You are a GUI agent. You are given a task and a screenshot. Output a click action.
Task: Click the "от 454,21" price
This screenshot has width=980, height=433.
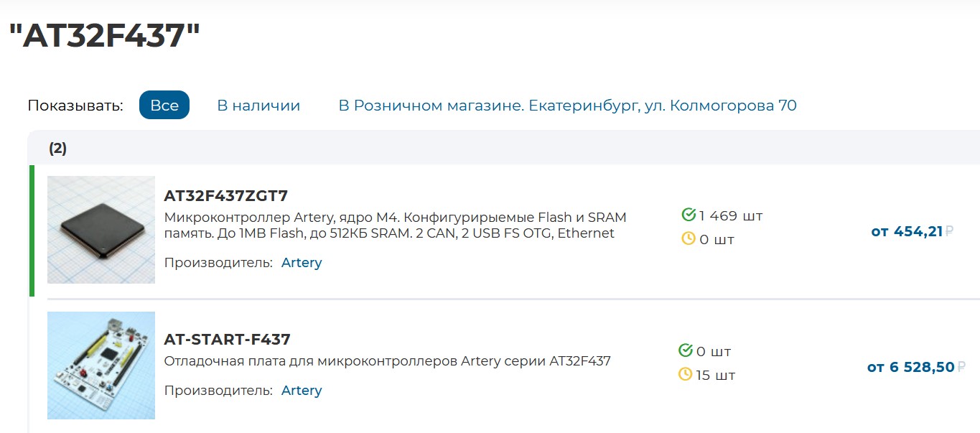(x=906, y=231)
